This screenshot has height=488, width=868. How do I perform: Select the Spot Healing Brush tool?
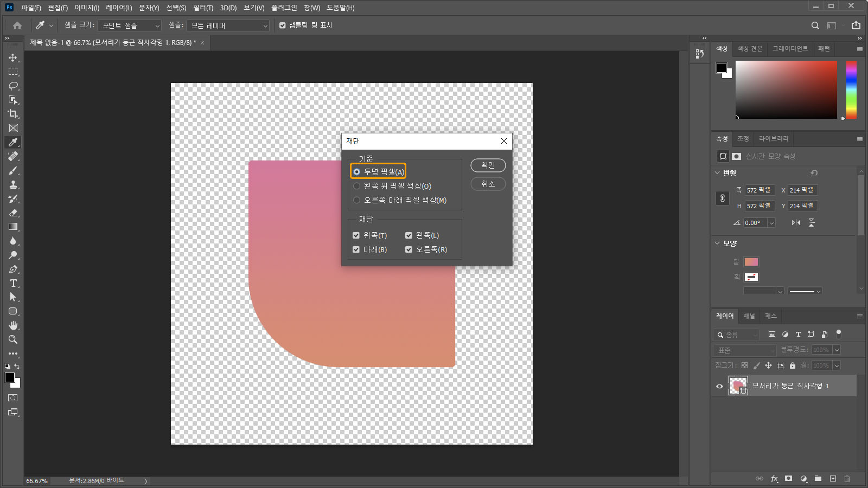[x=13, y=156]
